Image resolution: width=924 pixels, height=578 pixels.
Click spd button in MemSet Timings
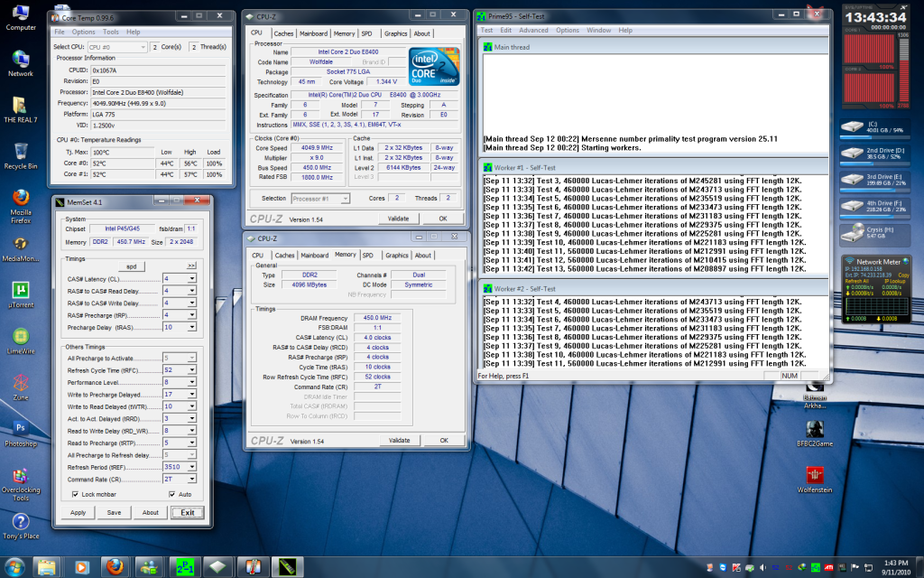pos(131,266)
